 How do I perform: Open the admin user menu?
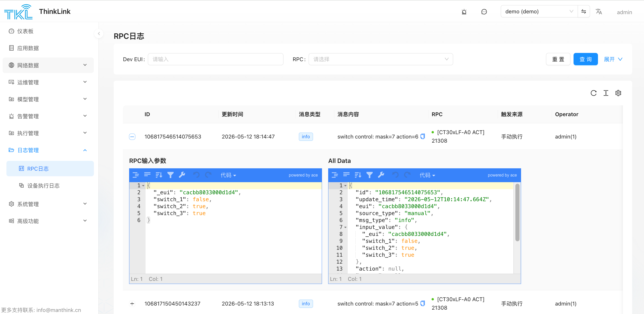coord(624,12)
